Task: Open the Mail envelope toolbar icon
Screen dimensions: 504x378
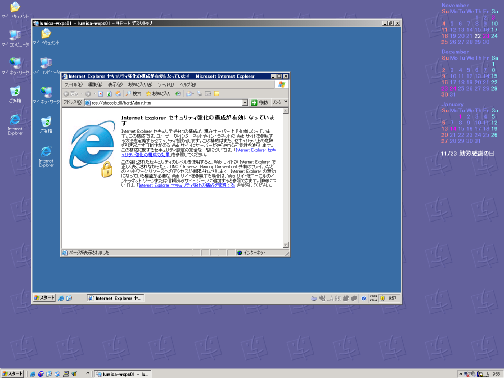Action: (190, 94)
